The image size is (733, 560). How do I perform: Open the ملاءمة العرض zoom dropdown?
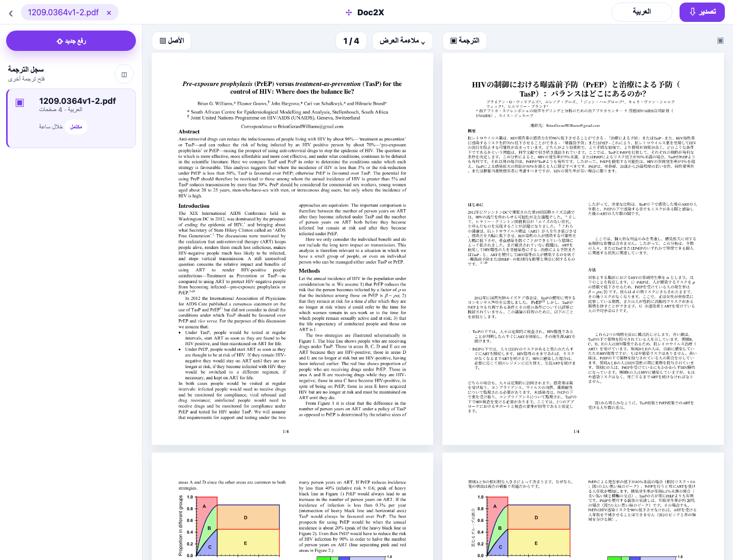click(403, 41)
